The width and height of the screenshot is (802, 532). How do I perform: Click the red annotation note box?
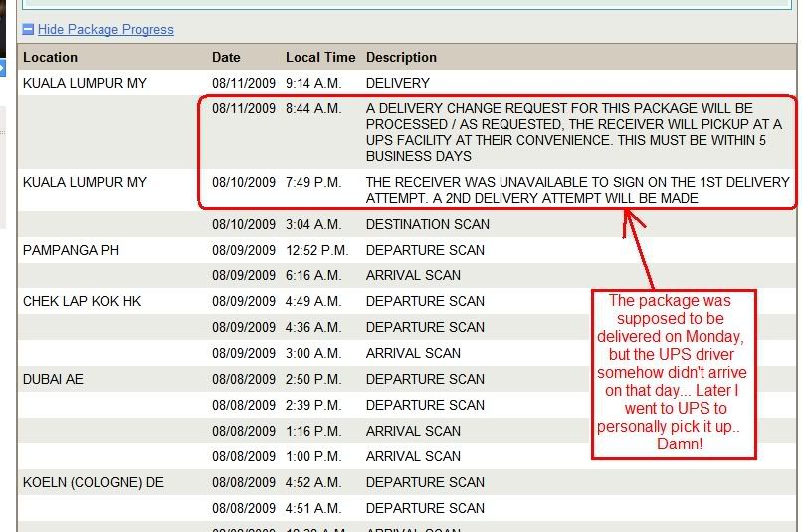674,374
